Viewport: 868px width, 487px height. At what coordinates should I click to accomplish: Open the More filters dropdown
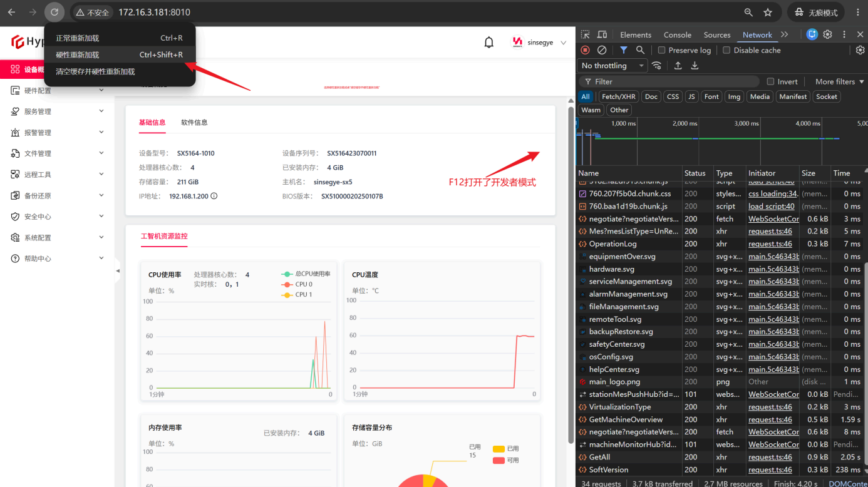point(840,81)
